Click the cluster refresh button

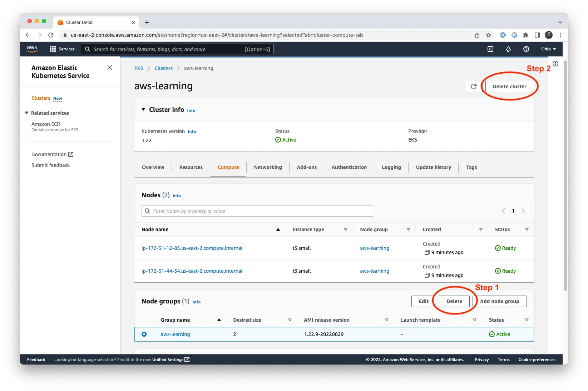(474, 86)
